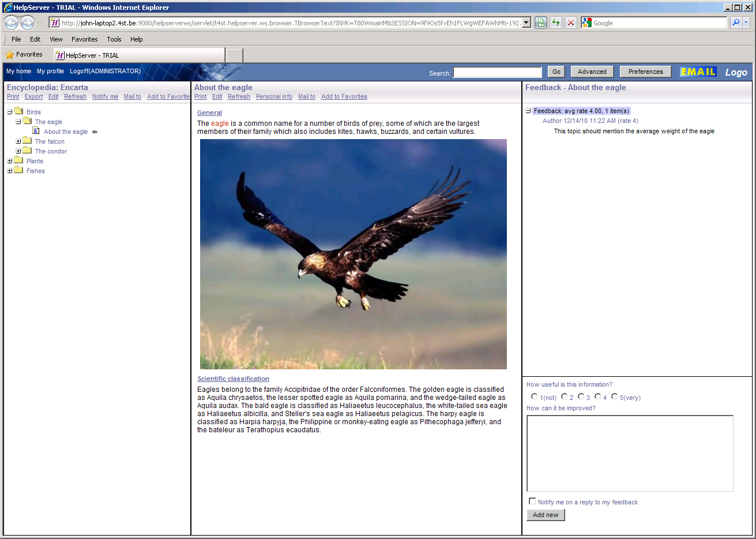Screen dimensions: 756x539
Task: Click the Scientific classification heading link
Action: tap(233, 379)
